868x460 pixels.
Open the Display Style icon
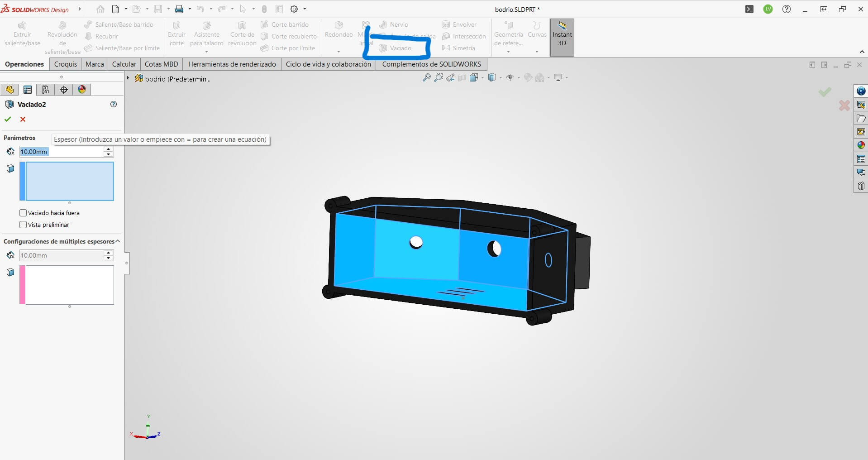click(x=492, y=78)
